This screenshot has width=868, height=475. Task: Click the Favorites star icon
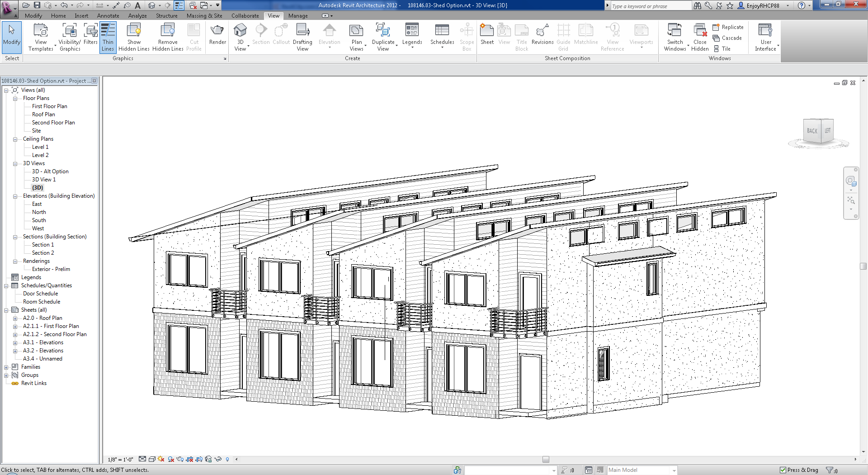730,6
